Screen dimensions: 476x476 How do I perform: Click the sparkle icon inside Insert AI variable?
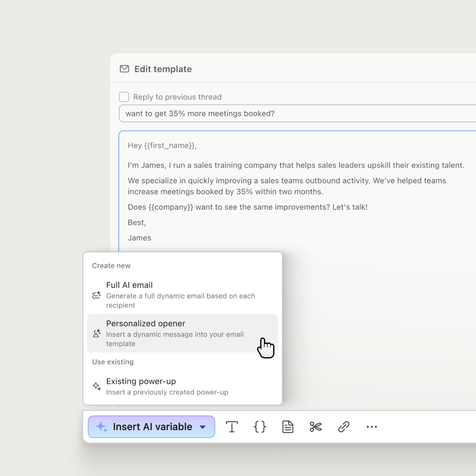click(101, 427)
